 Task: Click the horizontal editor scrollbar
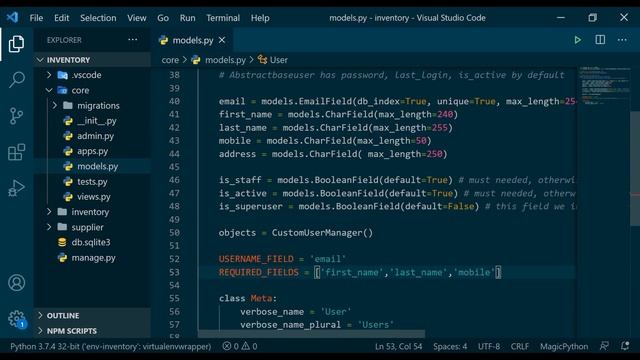pyautogui.click(x=311, y=334)
